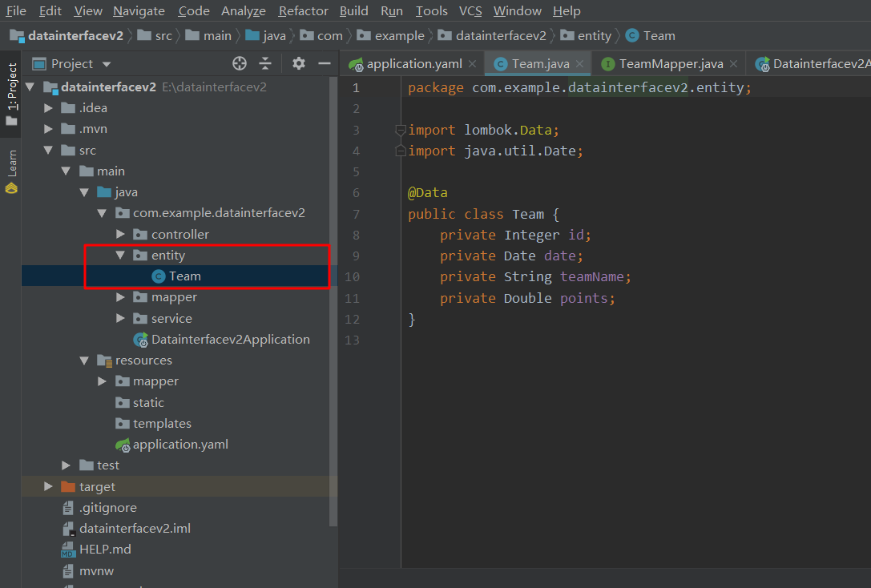The height and width of the screenshot is (588, 871).
Task: Open the Project view dropdown arrow
Action: click(x=107, y=64)
